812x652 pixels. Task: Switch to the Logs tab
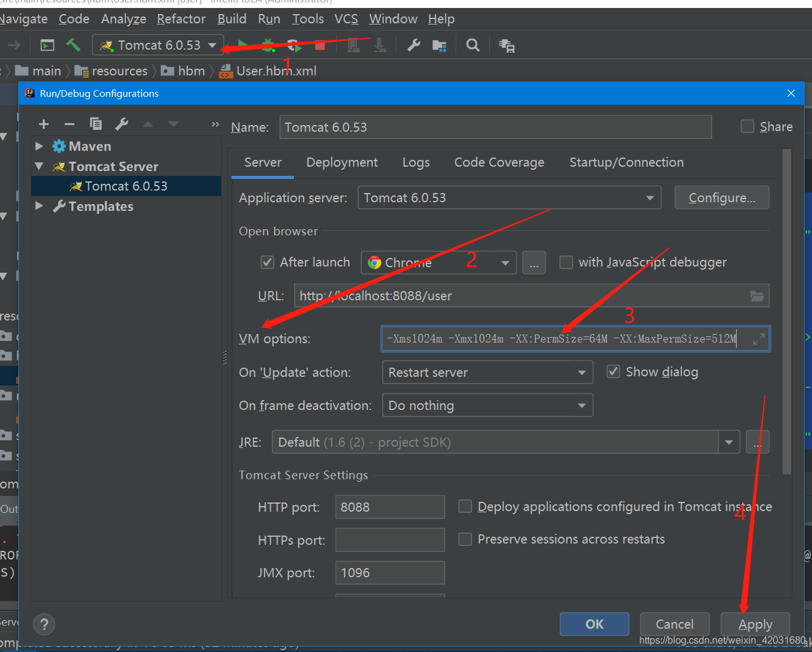click(416, 162)
